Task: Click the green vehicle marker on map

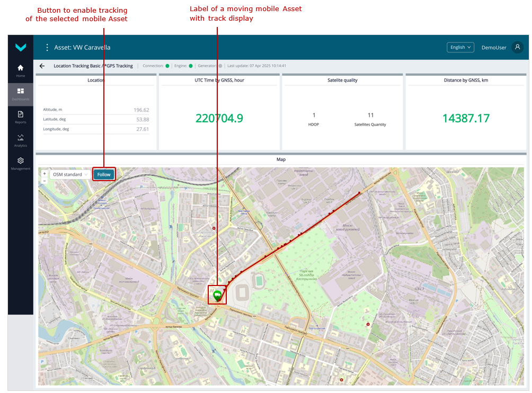Action: 217,294
